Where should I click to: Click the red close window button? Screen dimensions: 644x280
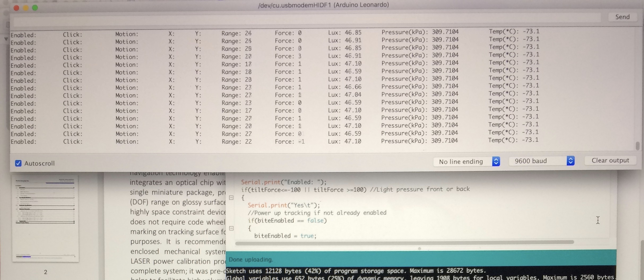click(x=16, y=8)
